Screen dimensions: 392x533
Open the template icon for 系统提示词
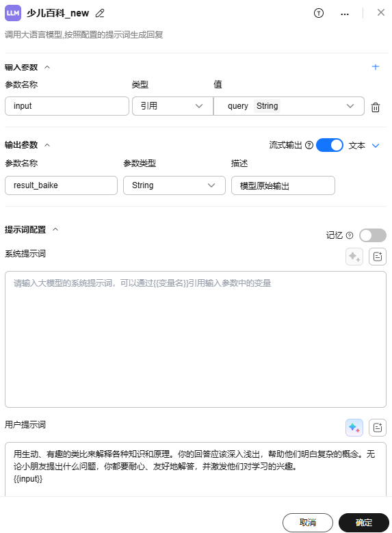[x=378, y=257]
